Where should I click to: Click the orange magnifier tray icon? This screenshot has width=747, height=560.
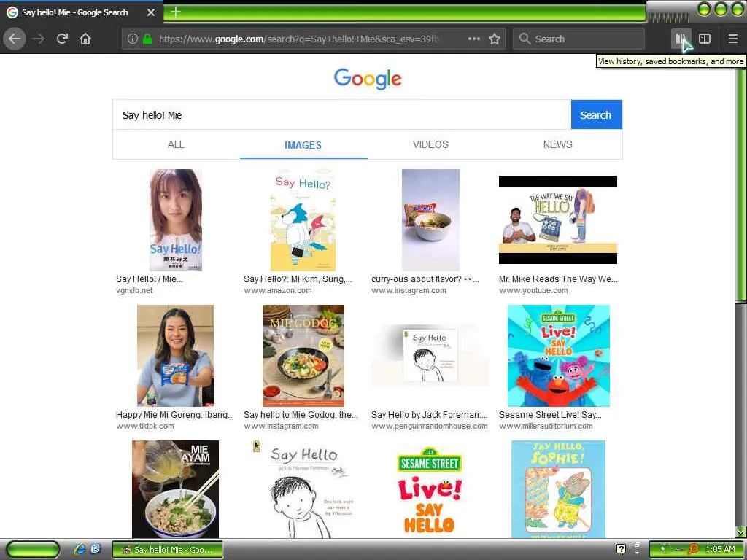(x=694, y=550)
